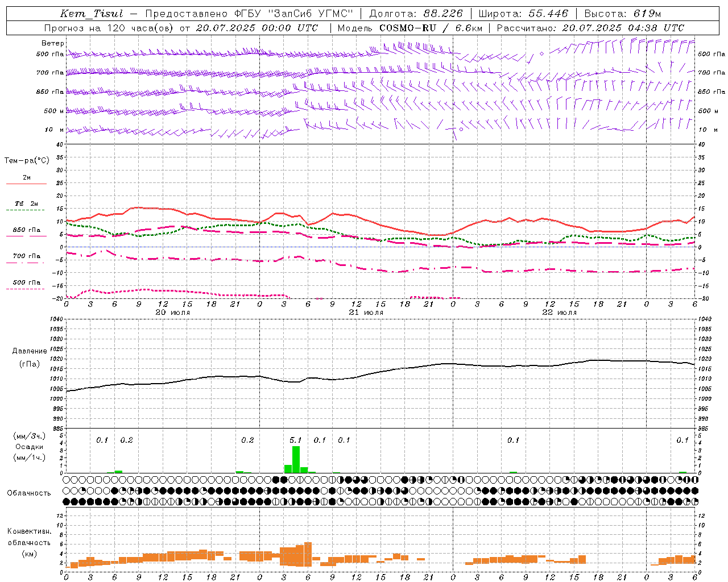728x582 pixels.
Task: Click the "850 гПа" temperature legend label
Action: coord(27,230)
